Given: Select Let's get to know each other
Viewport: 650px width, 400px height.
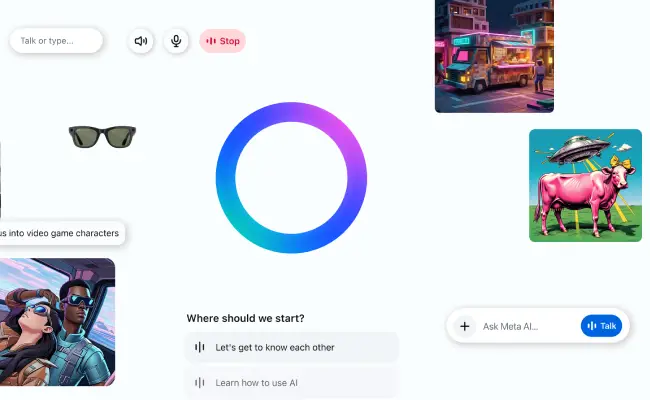Looking at the screenshot, I should point(292,347).
